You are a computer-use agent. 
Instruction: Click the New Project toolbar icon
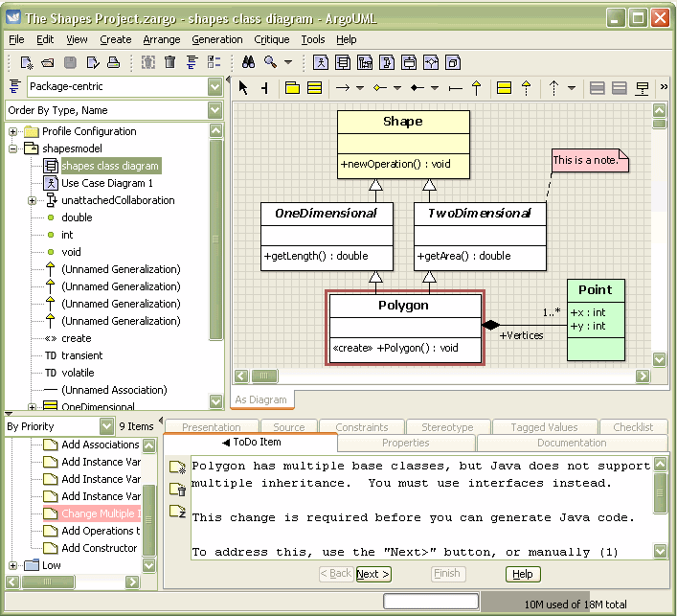click(27, 63)
